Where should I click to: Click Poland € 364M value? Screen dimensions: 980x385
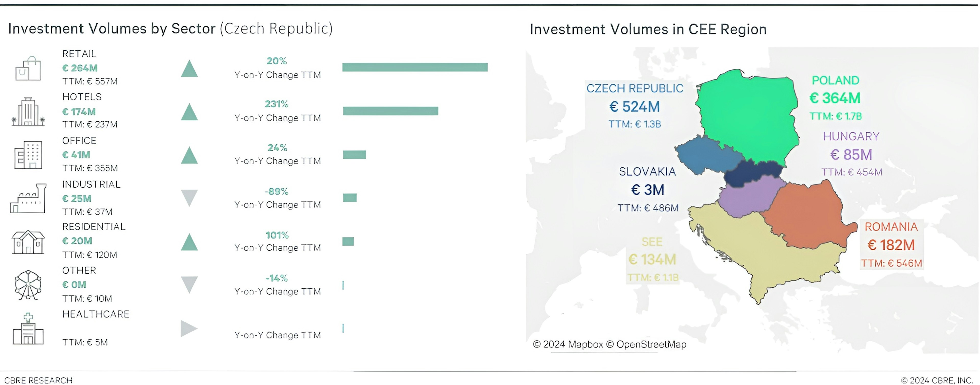pos(835,98)
